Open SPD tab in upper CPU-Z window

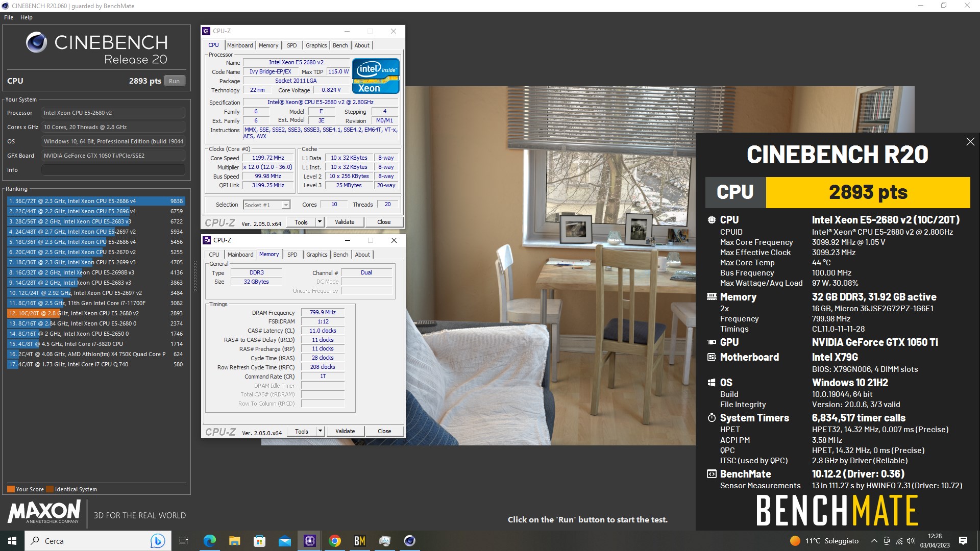[292, 45]
